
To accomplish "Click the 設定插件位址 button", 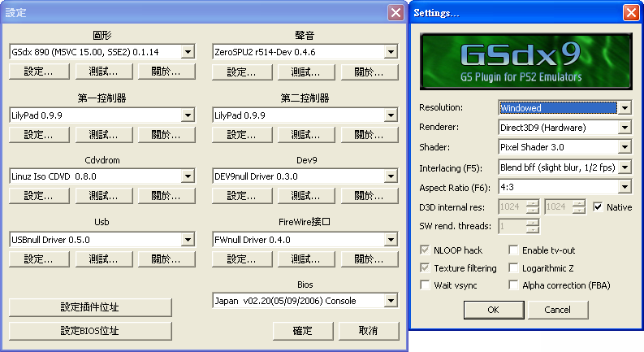I will (x=90, y=307).
